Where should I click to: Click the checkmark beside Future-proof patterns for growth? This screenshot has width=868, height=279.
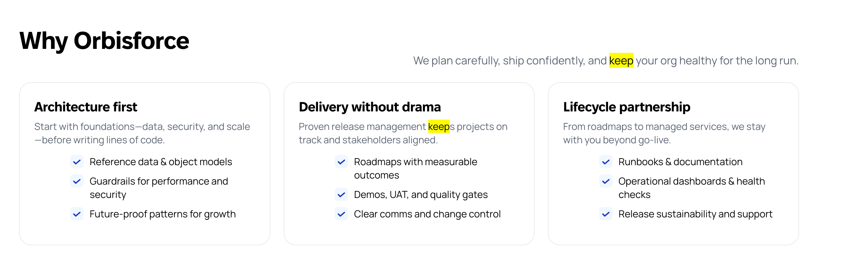click(x=77, y=214)
